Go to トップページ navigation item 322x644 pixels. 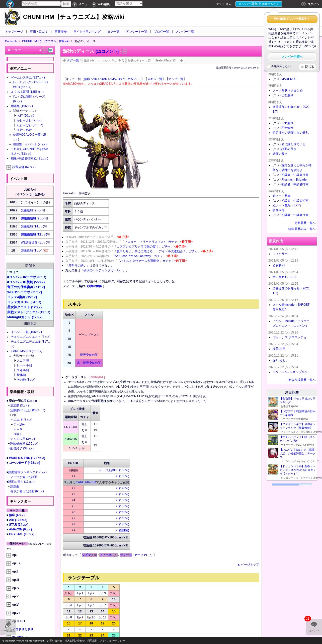click(14, 32)
